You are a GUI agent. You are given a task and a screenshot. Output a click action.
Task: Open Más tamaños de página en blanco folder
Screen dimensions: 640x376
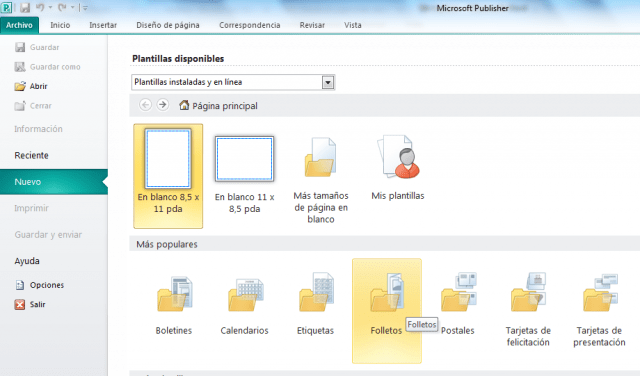pyautogui.click(x=321, y=180)
